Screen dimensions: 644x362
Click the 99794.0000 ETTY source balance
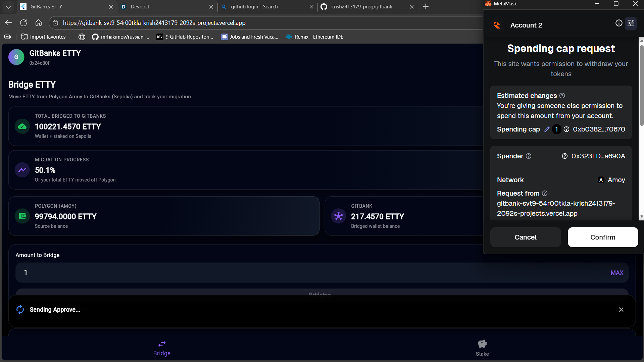(66, 216)
